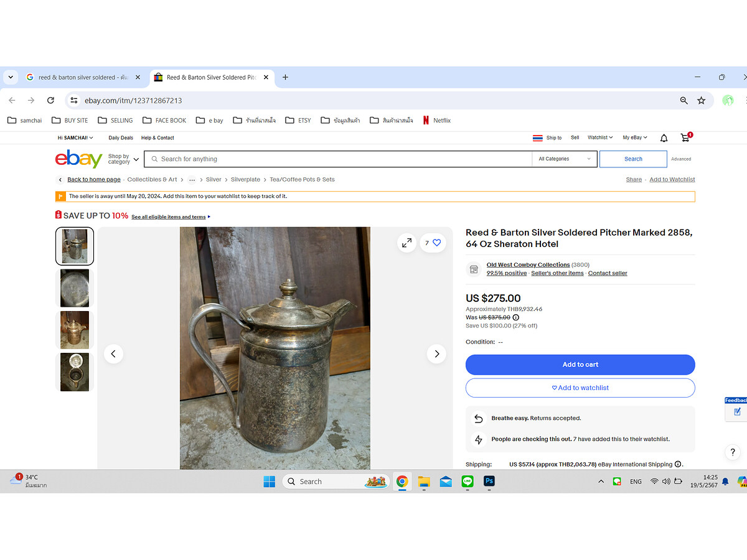
Task: Open Tea/Coffee Pots & Sets breadcrumb
Action: (x=302, y=179)
